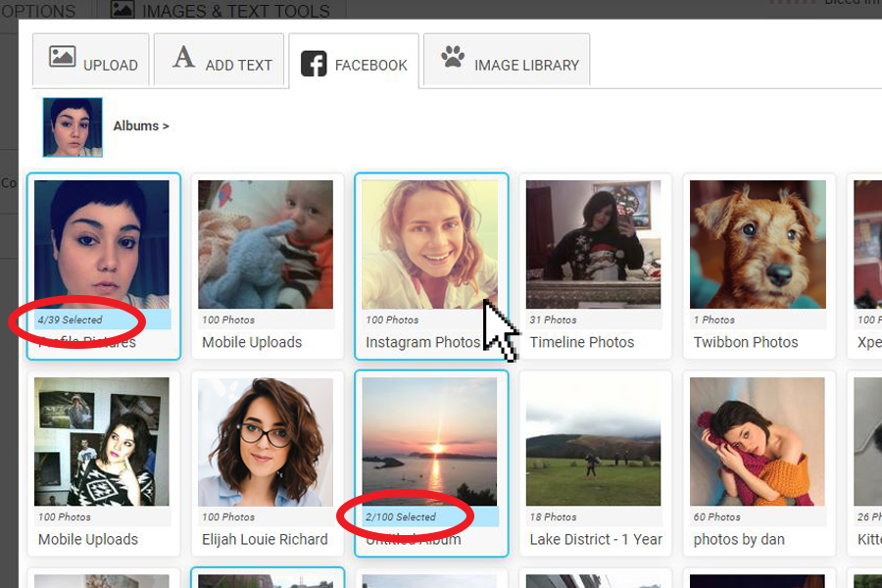This screenshot has height=588, width=882.
Task: Open the Elijah Louie Richard album
Action: [x=266, y=442]
